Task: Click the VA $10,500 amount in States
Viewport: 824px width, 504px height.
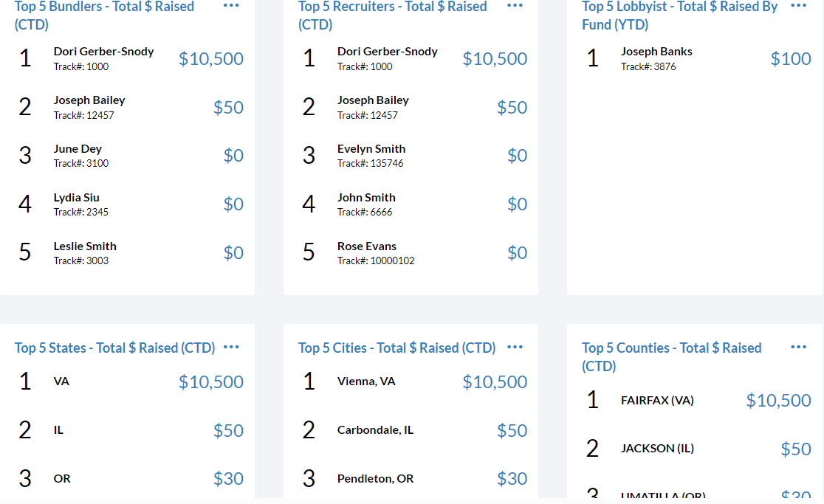Action: [x=210, y=382]
